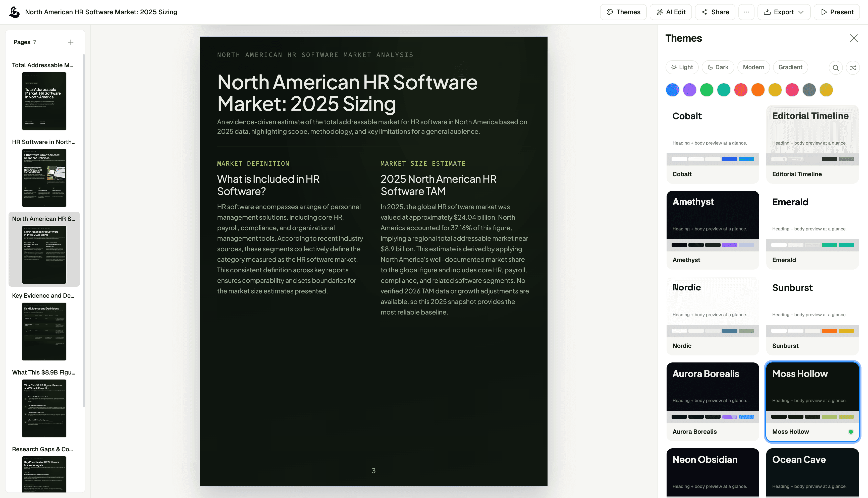Open the more options ellipsis menu
The height and width of the screenshot is (498, 868).
[x=746, y=12]
